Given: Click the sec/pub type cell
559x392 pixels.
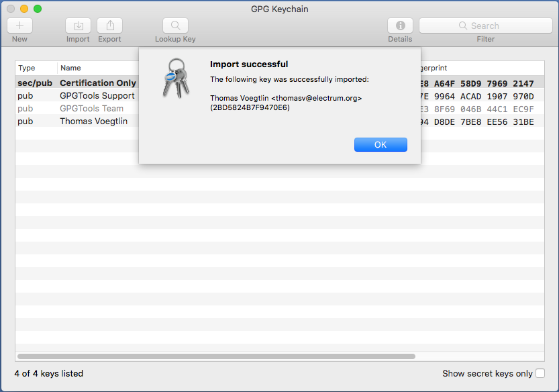Looking at the screenshot, I should point(35,83).
